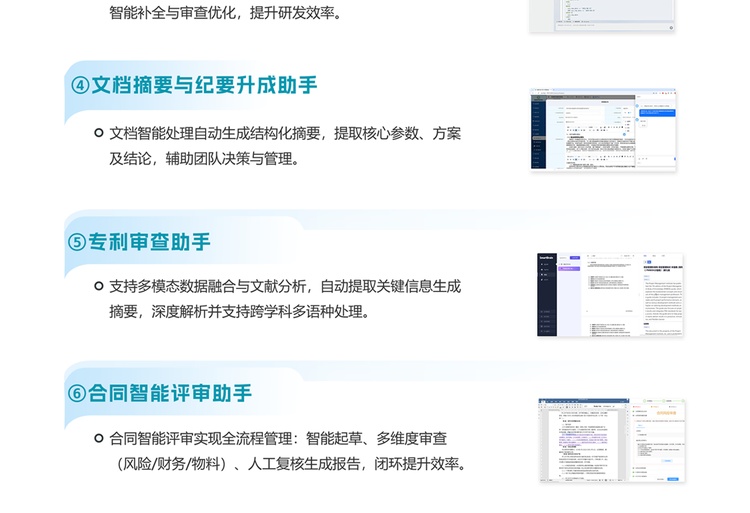The image size is (750, 513).
Task: Open the 专利审查助手 screenshot thumbnail
Action: (610, 295)
